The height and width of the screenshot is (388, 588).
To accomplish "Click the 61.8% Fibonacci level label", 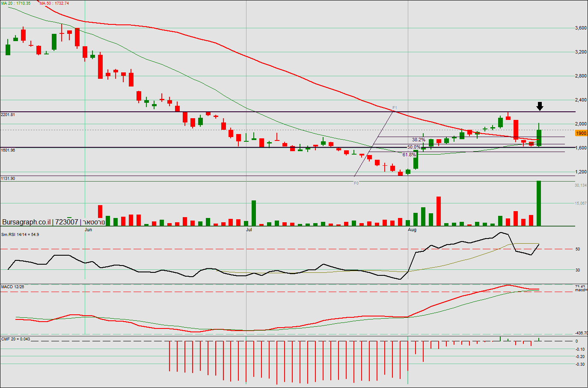I will coord(409,155).
